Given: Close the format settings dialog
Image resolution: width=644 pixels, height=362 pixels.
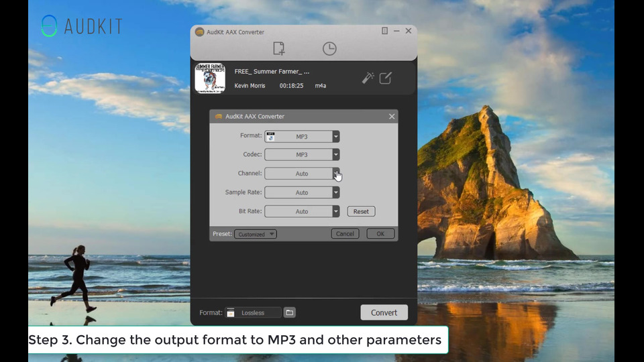Looking at the screenshot, I should (x=392, y=117).
